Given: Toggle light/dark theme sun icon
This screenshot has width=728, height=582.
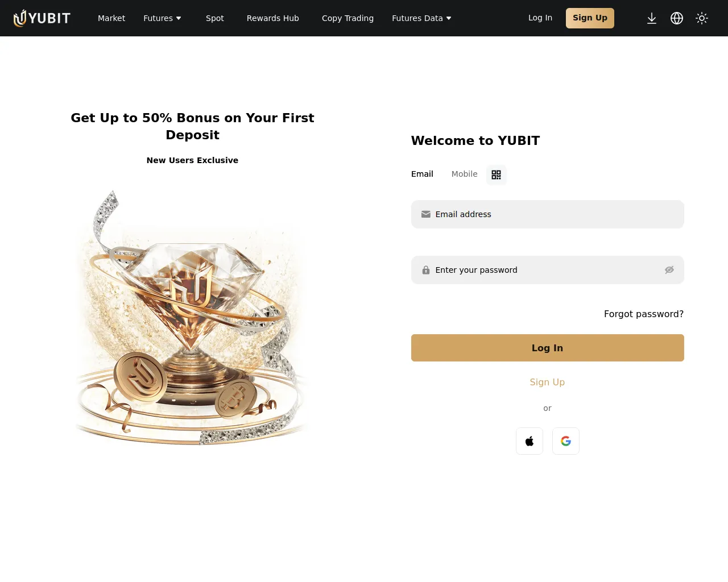Looking at the screenshot, I should (x=702, y=18).
